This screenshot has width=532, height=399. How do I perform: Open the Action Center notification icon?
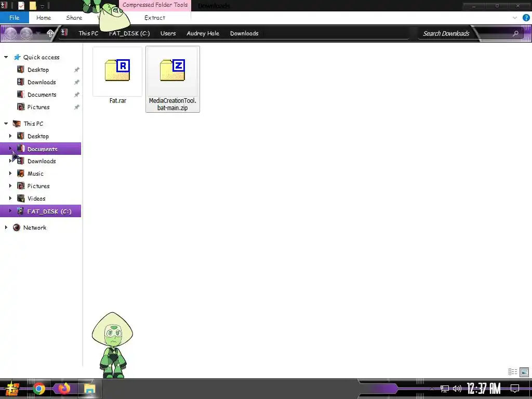pyautogui.click(x=515, y=389)
